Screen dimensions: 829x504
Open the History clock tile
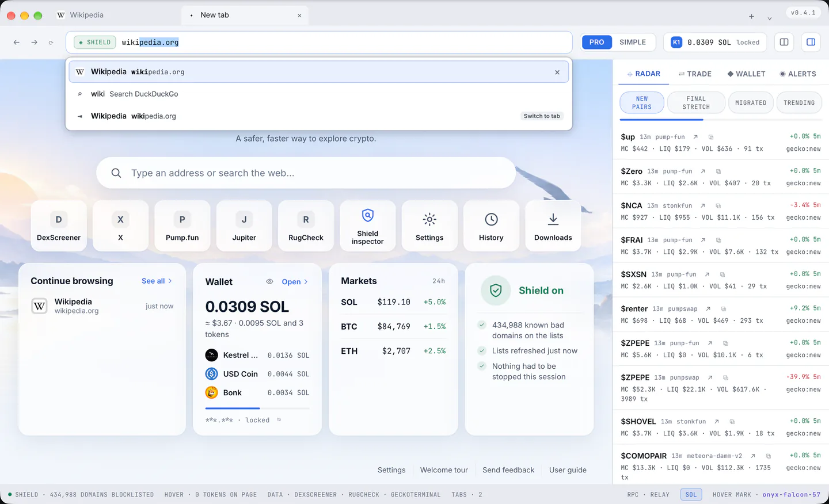491,226
